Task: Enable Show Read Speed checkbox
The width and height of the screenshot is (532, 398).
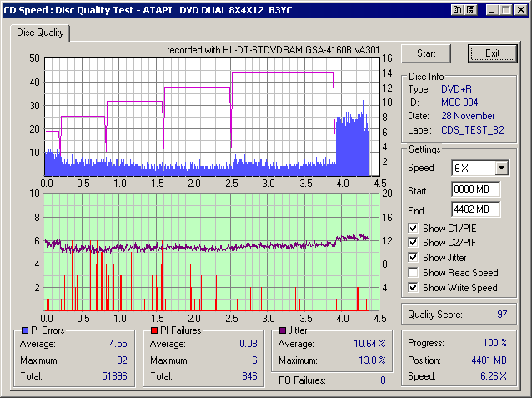Action: 413,272
